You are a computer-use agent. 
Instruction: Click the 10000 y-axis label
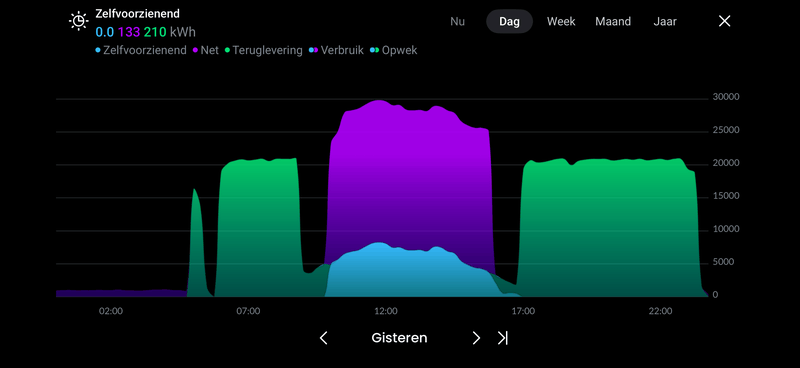726,229
